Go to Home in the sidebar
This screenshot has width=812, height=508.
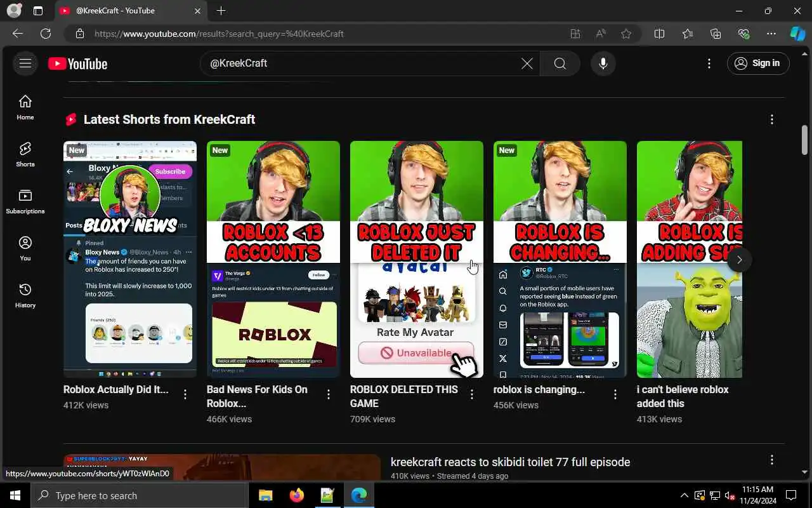click(25, 108)
